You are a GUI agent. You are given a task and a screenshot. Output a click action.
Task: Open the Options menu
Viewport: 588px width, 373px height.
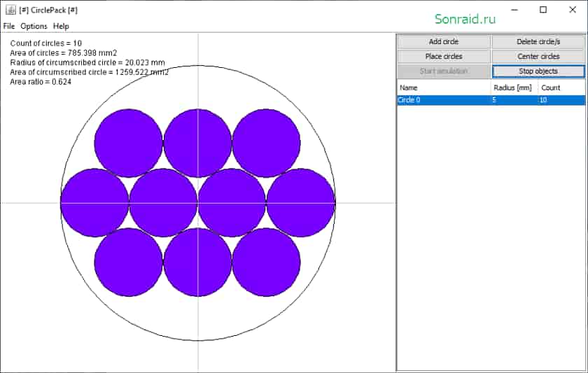click(x=34, y=26)
